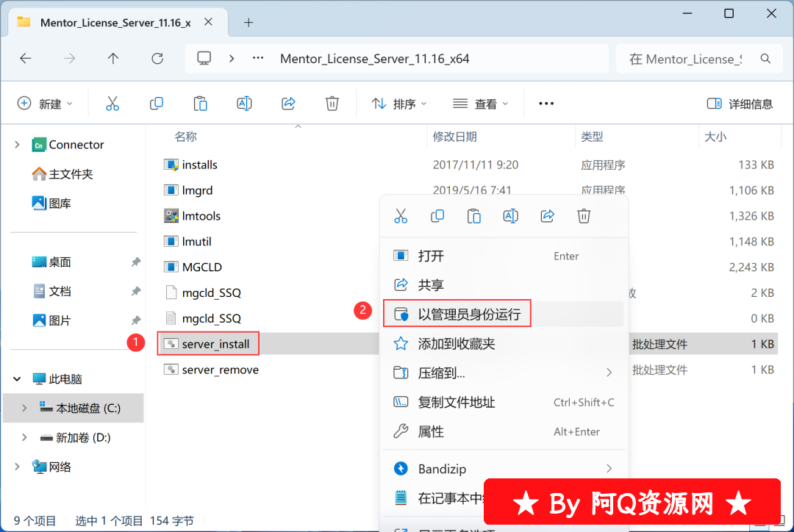
Task: Sort files by the 名称 column header
Action: 186,137
